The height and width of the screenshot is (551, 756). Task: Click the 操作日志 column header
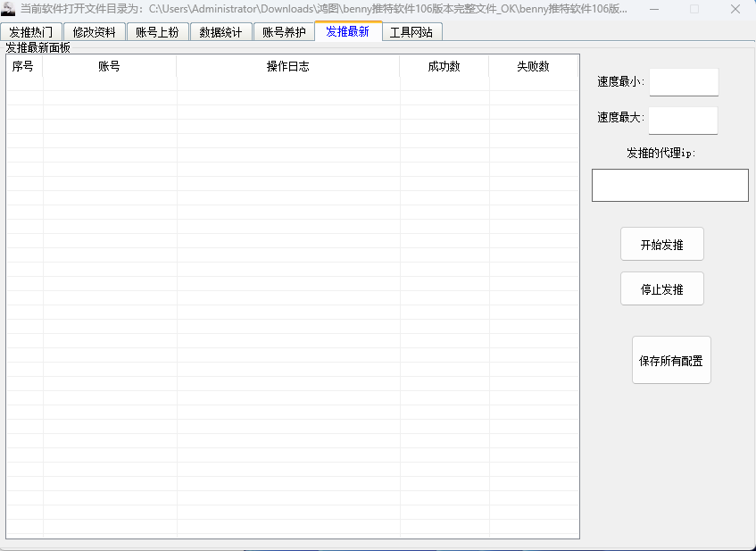tap(287, 66)
